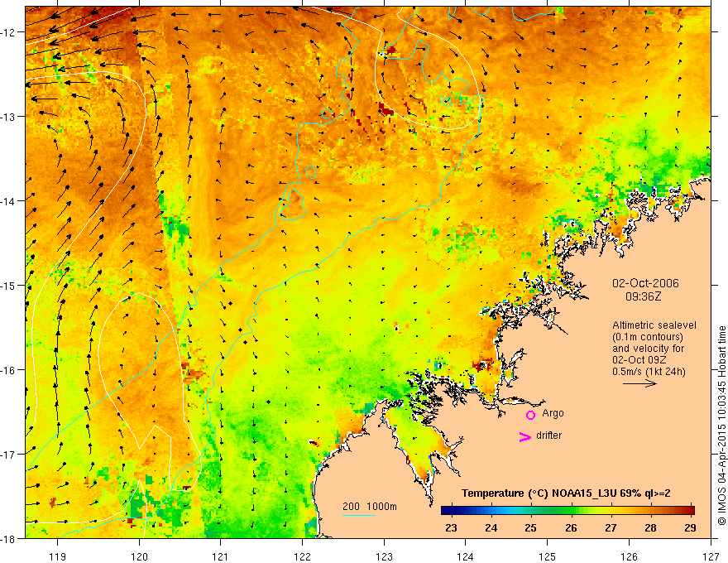
Task: Click color bar tick label 24
Action: tap(491, 527)
